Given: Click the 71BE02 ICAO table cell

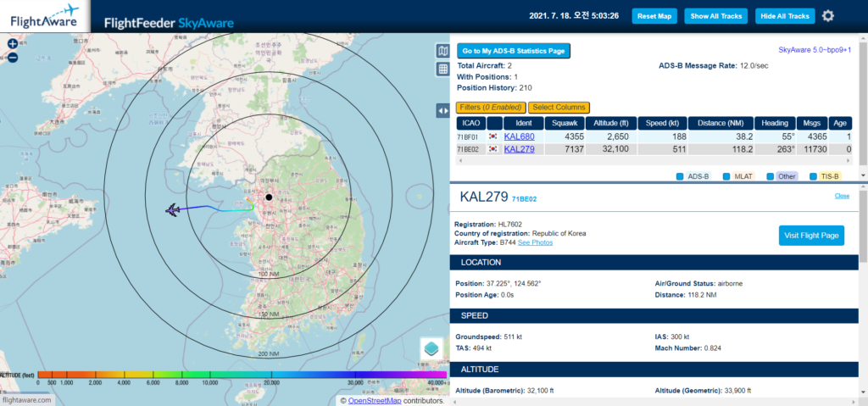Looking at the screenshot, I should pyautogui.click(x=471, y=149).
